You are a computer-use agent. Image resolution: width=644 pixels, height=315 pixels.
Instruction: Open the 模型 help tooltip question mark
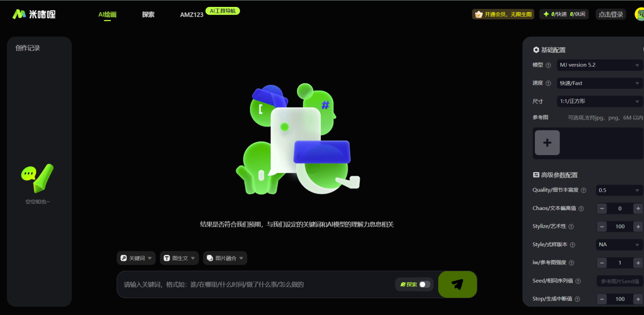coord(548,65)
